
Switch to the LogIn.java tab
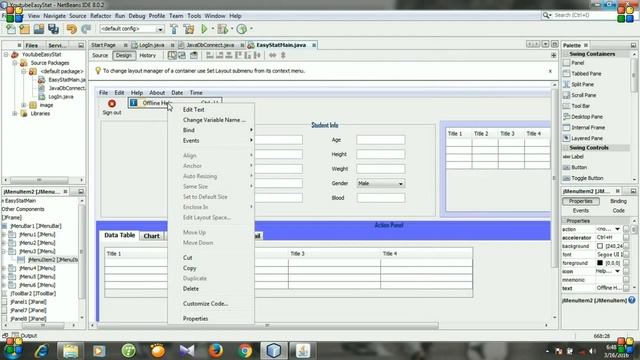coord(151,45)
